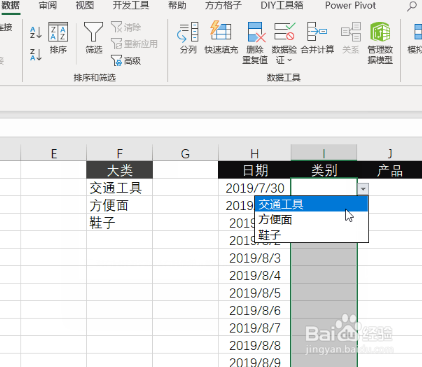
Task: Open the 审阅 review tab
Action: 48,6
